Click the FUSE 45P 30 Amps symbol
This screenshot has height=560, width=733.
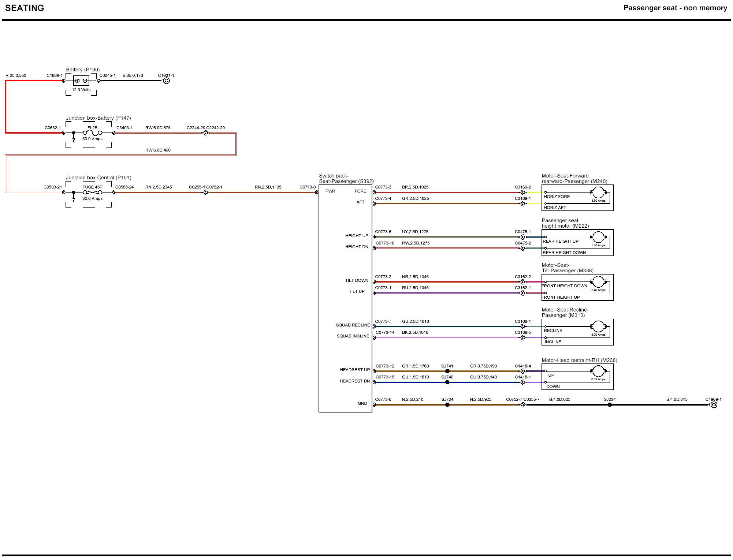(x=92, y=192)
